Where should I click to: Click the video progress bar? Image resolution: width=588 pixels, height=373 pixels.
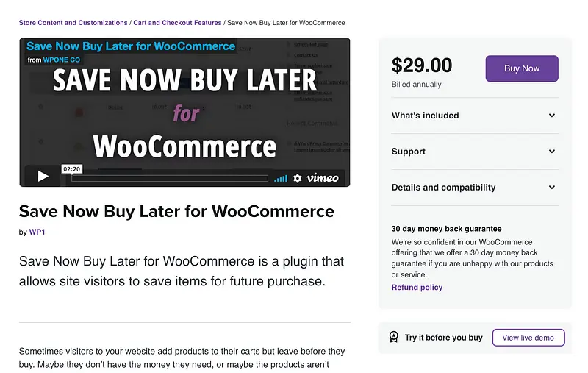(x=169, y=178)
